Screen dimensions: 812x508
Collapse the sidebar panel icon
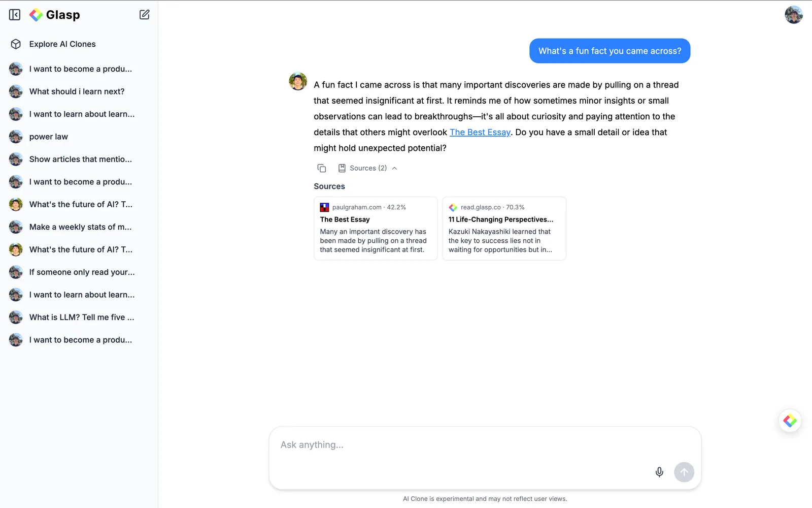(x=15, y=15)
